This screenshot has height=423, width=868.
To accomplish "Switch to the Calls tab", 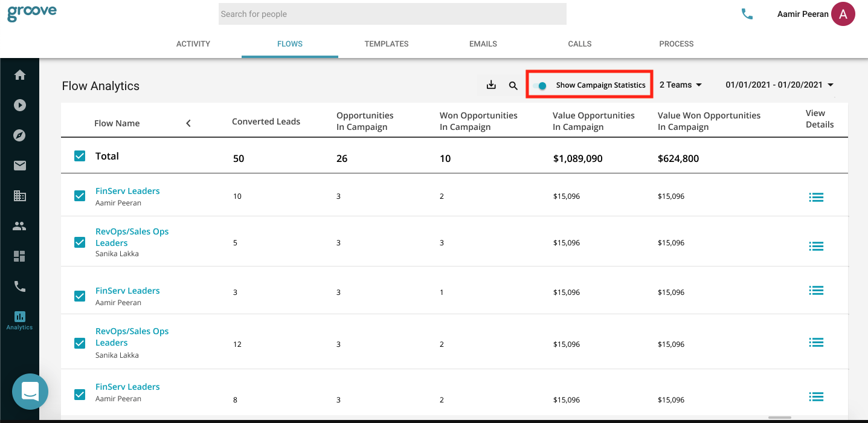I will coord(580,44).
